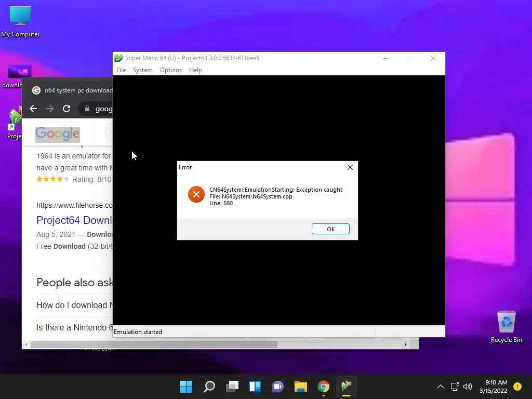This screenshot has width=532, height=399.
Task: Click the lock icon in Chrome's address bar
Action: (x=87, y=109)
